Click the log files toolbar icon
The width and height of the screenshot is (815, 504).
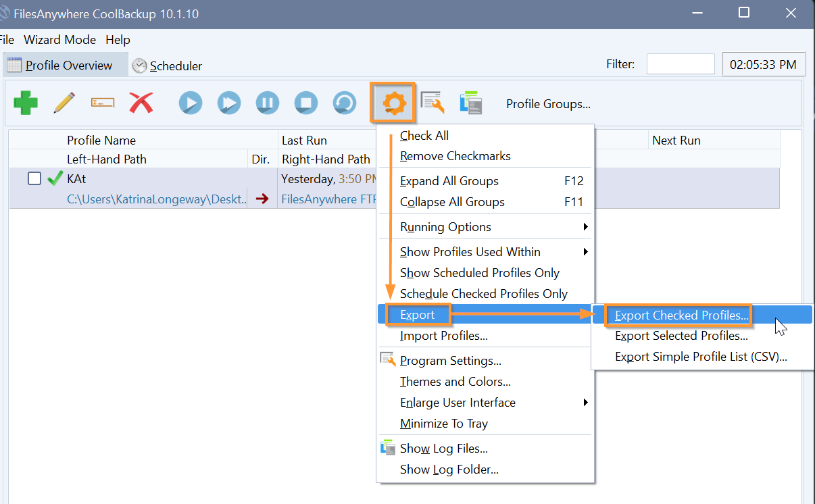pos(471,103)
